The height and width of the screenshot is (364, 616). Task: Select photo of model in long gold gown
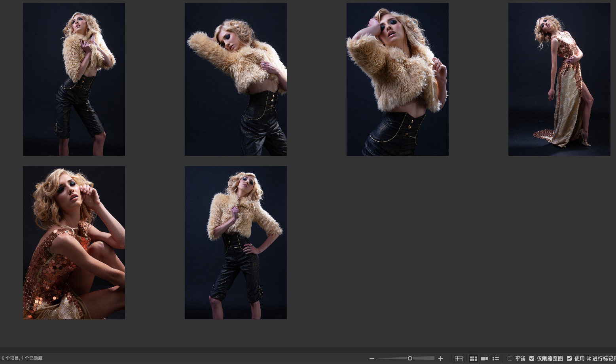(x=559, y=79)
